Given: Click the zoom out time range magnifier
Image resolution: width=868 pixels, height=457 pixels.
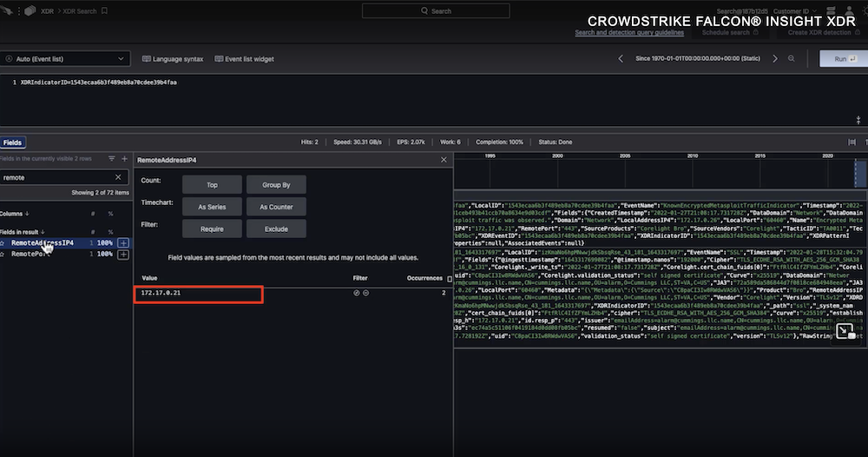Looking at the screenshot, I should (791, 59).
